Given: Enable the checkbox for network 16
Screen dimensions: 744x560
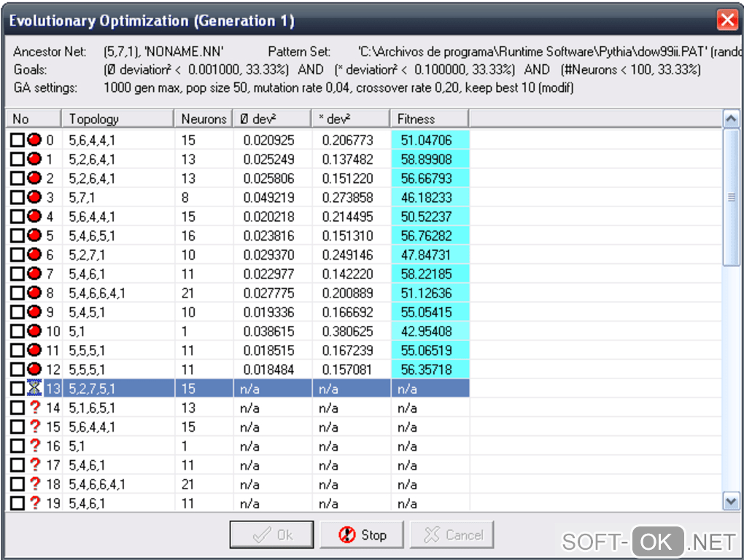Looking at the screenshot, I should click(18, 446).
